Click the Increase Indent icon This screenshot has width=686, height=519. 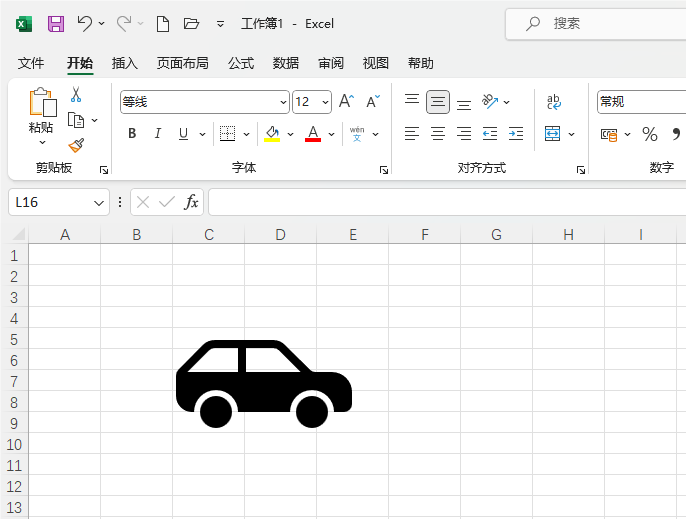[516, 134]
